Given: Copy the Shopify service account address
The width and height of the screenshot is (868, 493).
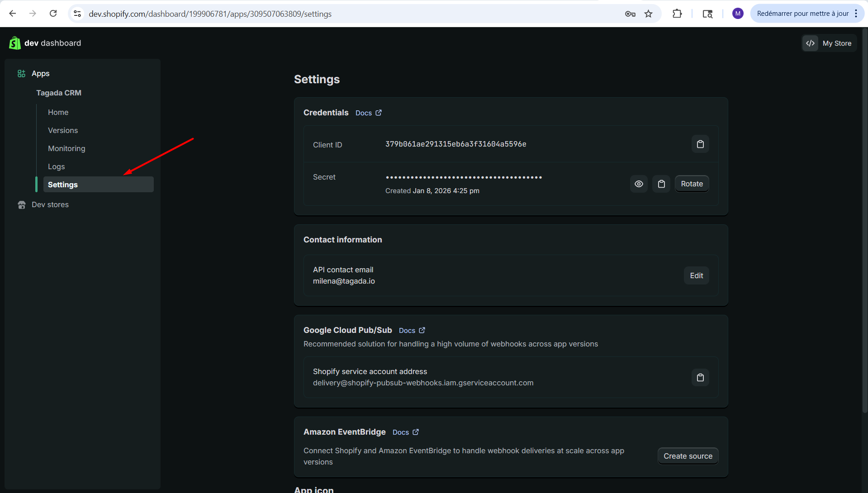Looking at the screenshot, I should [x=700, y=378].
